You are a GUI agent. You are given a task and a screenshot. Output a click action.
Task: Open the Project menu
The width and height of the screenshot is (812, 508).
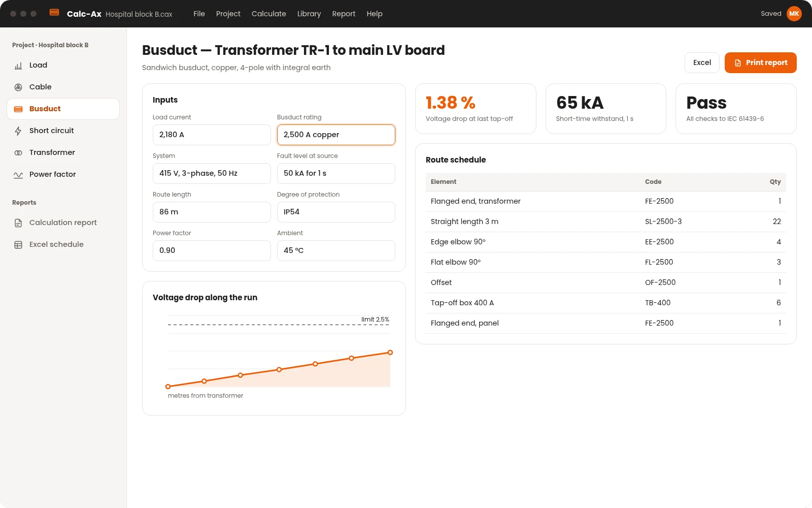(x=228, y=14)
